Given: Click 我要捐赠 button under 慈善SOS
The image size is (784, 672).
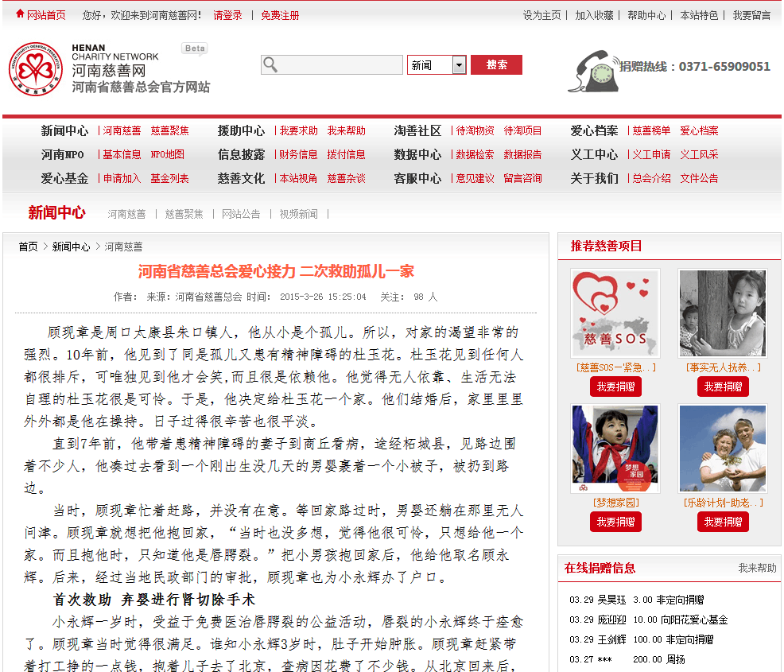Looking at the screenshot, I should pyautogui.click(x=615, y=386).
